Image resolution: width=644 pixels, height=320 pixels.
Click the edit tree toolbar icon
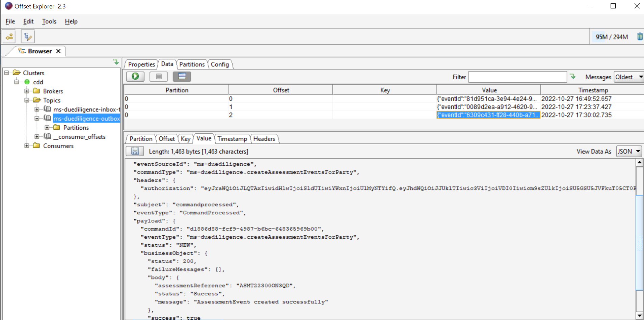28,36
